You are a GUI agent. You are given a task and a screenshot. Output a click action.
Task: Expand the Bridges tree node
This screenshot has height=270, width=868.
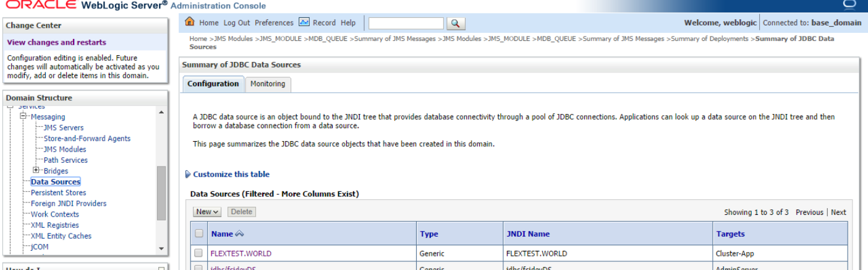[x=36, y=170]
